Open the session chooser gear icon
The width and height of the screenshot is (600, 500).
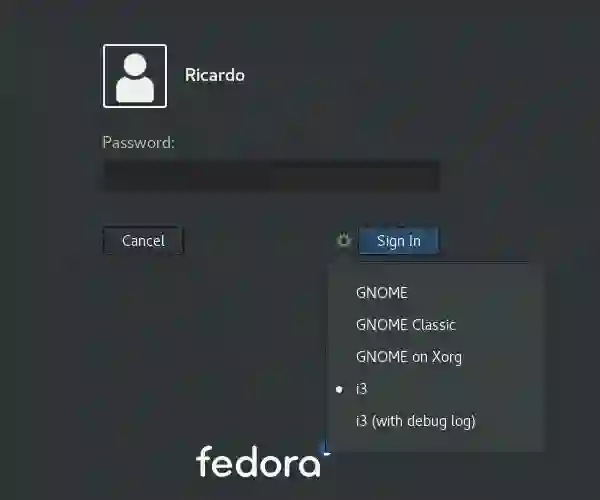click(344, 240)
